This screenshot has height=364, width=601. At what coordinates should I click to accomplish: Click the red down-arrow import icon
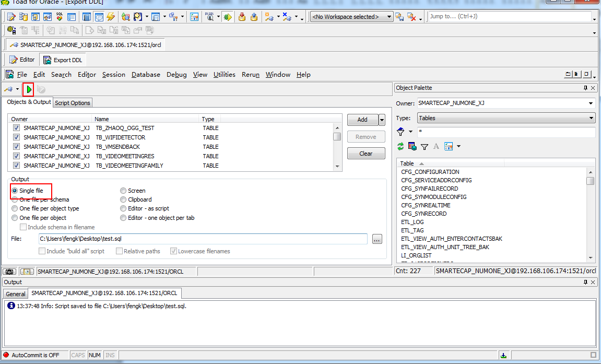(242, 17)
